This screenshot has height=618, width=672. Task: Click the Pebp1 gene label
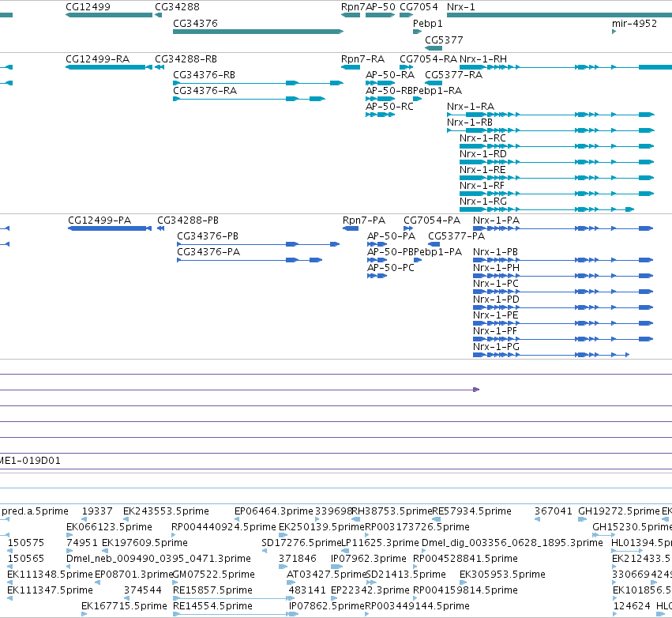pos(428,23)
